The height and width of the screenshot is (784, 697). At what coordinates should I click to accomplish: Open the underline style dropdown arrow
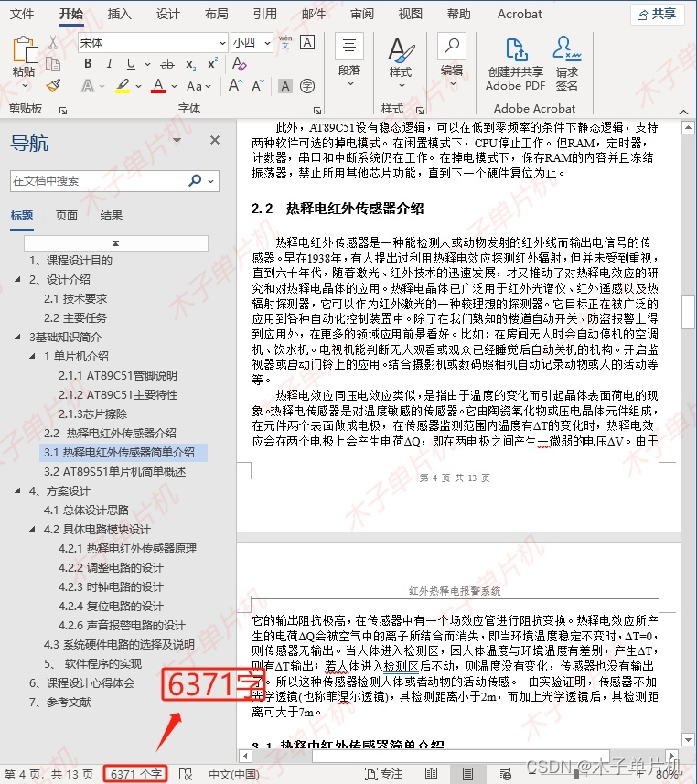(147, 64)
